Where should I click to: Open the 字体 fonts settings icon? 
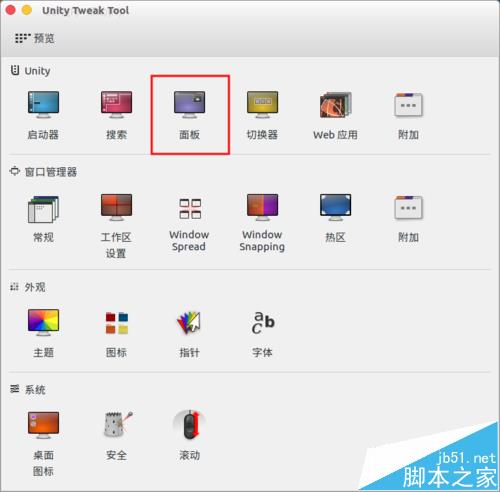click(263, 323)
